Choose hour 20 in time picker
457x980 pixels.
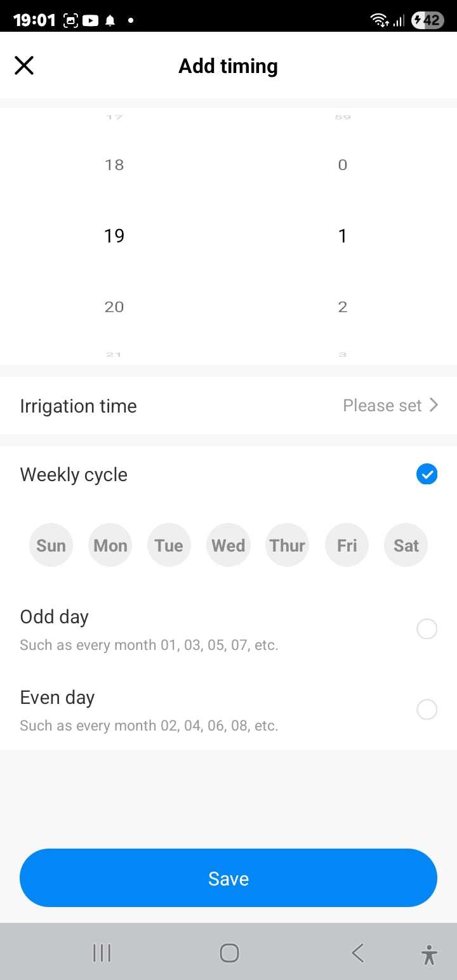tap(114, 307)
